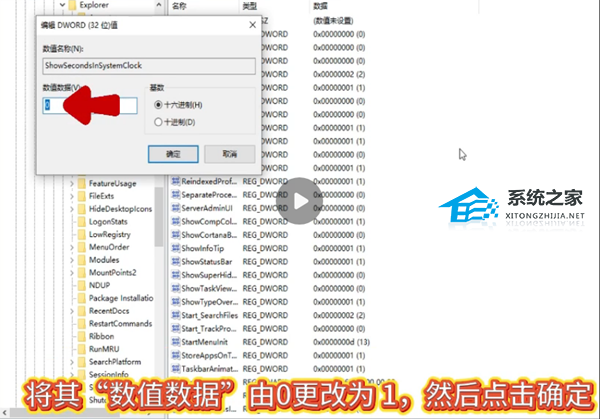
Task: Click the StoreAppsOnT... value icon
Action: pyautogui.click(x=176, y=355)
